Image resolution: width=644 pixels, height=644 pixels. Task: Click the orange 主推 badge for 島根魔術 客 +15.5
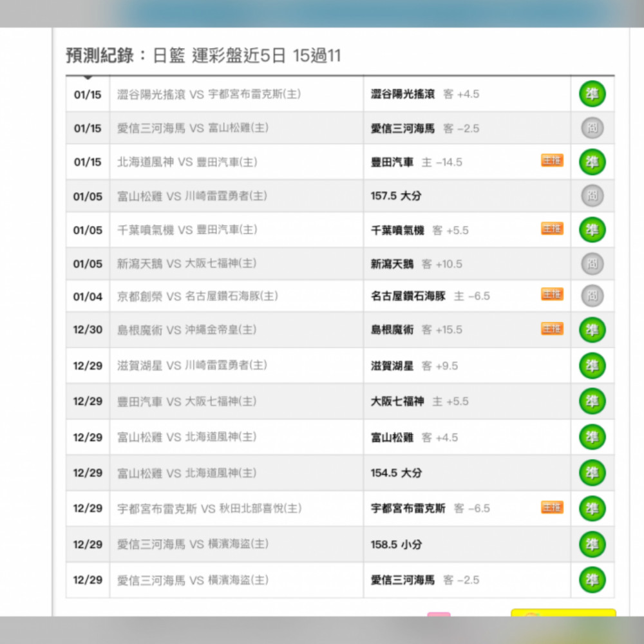tap(552, 328)
